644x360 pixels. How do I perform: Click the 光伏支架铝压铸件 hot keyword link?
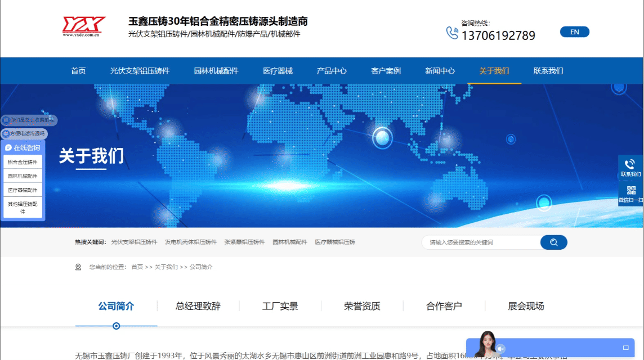tap(133, 241)
